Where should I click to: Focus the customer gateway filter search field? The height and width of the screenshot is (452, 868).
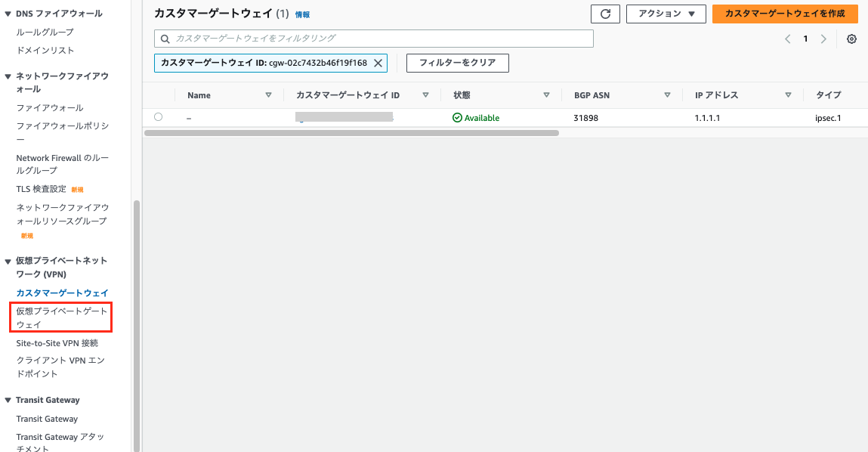pos(374,38)
